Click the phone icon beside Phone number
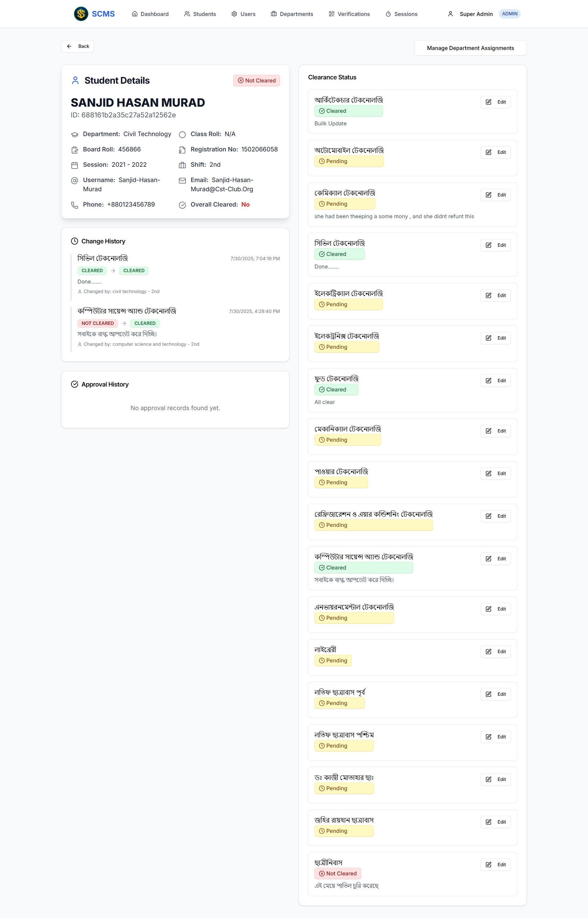The image size is (588, 918). [x=74, y=205]
